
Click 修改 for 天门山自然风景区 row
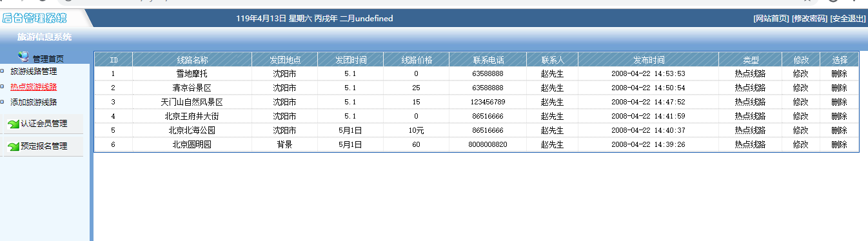coord(800,102)
